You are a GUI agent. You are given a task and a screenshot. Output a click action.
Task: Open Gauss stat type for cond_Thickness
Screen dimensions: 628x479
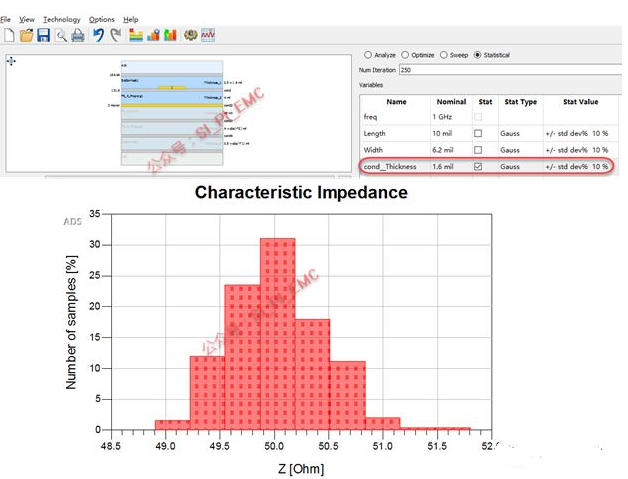click(510, 166)
